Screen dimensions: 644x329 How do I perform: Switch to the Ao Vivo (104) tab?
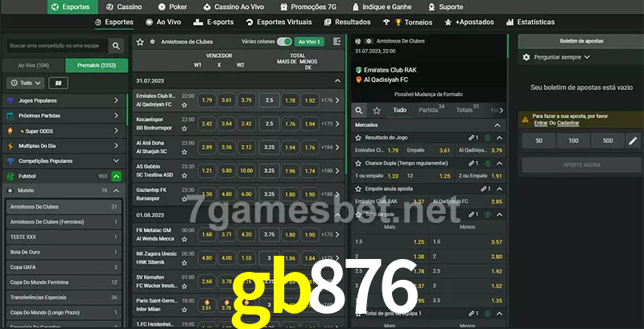pyautogui.click(x=34, y=66)
